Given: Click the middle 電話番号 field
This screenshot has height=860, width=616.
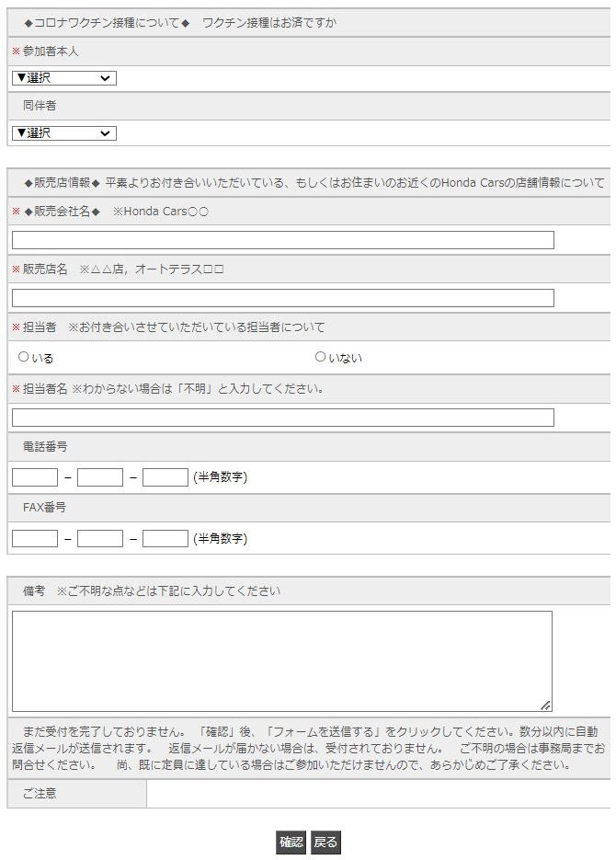Looking at the screenshot, I should (x=100, y=477).
